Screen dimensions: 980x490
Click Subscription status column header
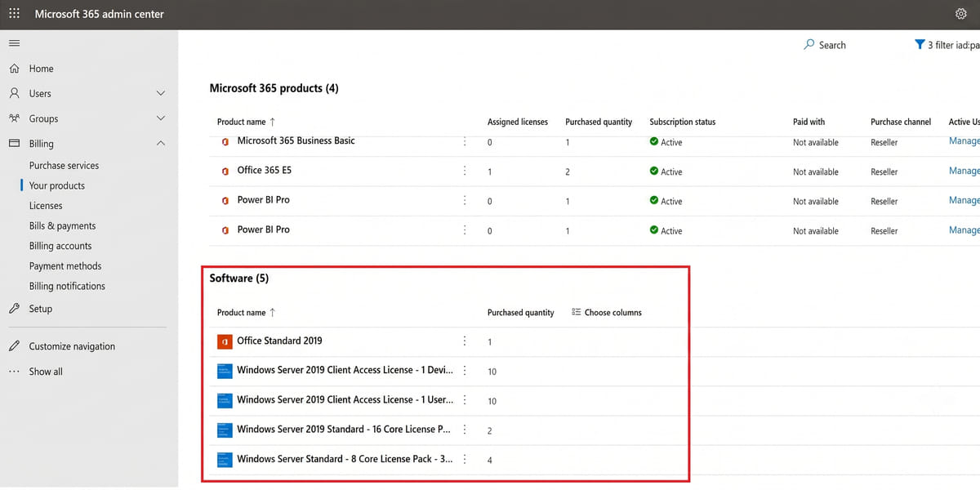pyautogui.click(x=682, y=122)
